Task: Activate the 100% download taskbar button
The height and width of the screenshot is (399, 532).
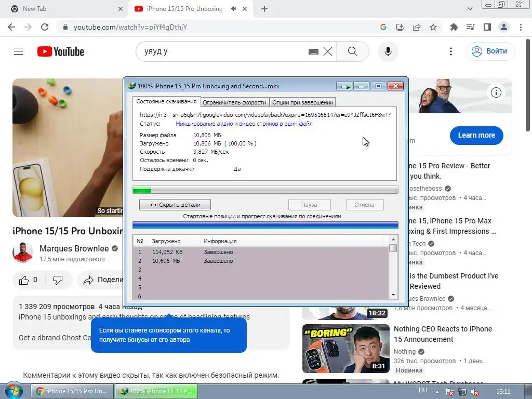Action: [156, 391]
